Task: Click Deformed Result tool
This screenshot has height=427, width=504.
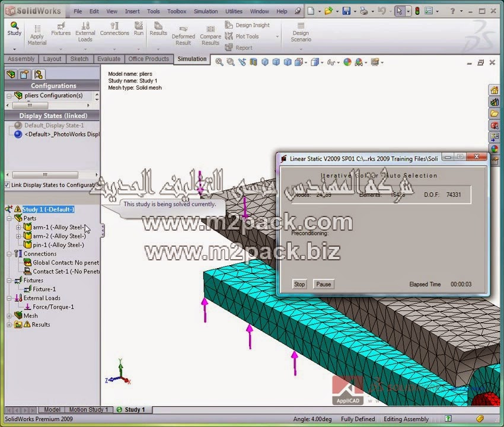Action: point(183,36)
